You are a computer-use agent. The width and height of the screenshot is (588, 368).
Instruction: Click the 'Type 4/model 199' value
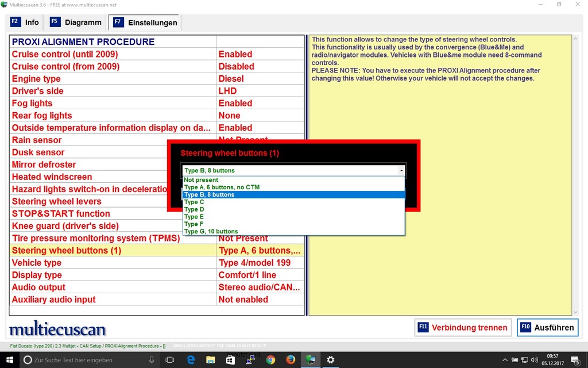tap(254, 263)
